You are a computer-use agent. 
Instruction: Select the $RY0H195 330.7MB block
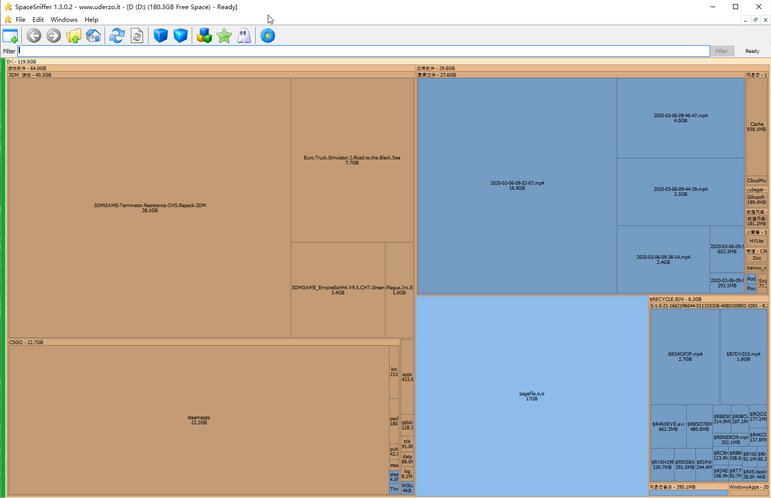tap(662, 465)
